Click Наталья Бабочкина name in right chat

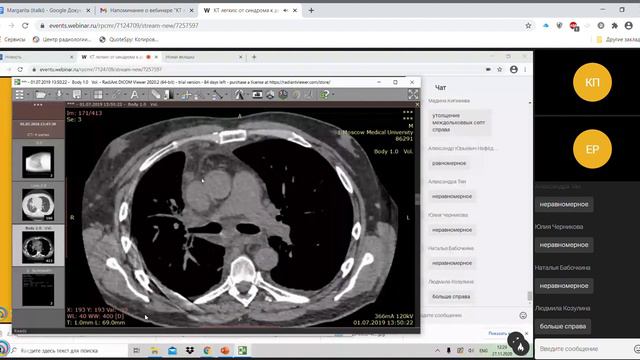pos(562,267)
